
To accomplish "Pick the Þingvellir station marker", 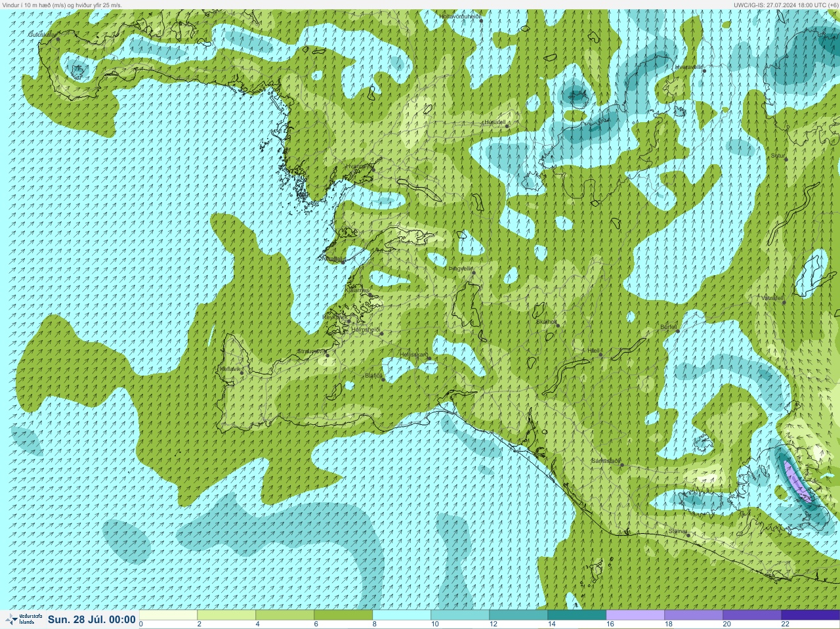I will (x=472, y=272).
